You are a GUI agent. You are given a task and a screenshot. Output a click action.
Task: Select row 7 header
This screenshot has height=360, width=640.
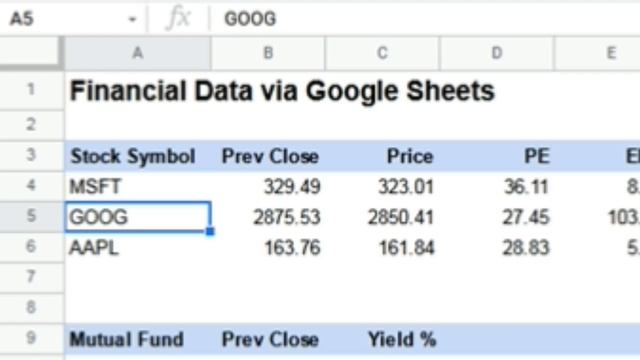point(31,278)
